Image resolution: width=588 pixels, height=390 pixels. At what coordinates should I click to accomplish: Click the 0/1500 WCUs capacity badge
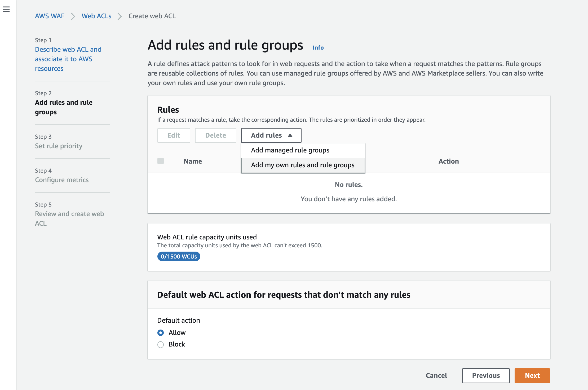tap(179, 256)
